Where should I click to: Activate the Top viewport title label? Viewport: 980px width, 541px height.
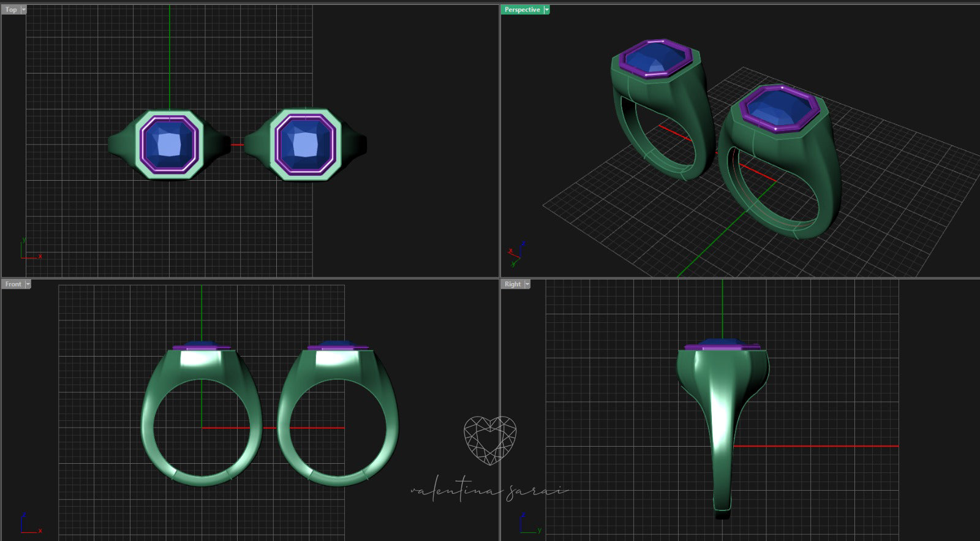(11, 10)
